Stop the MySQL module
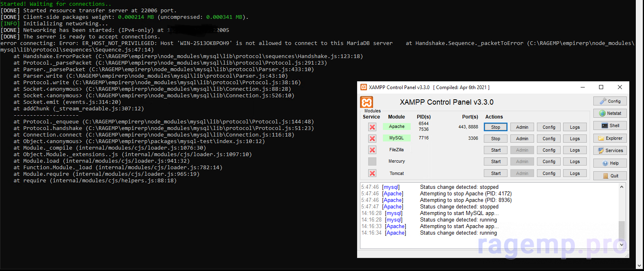The image size is (644, 271). [x=496, y=139]
